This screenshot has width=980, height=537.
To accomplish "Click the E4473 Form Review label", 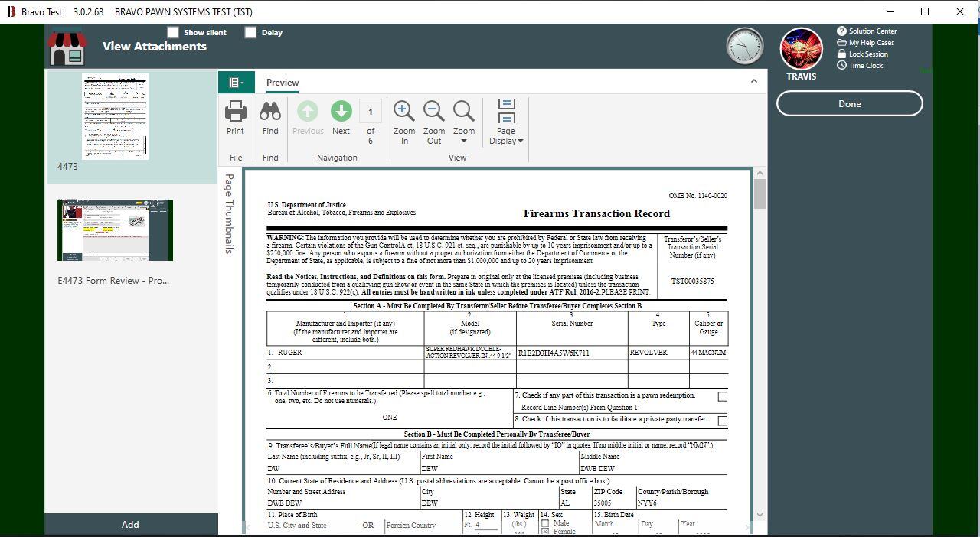I will coord(113,281).
